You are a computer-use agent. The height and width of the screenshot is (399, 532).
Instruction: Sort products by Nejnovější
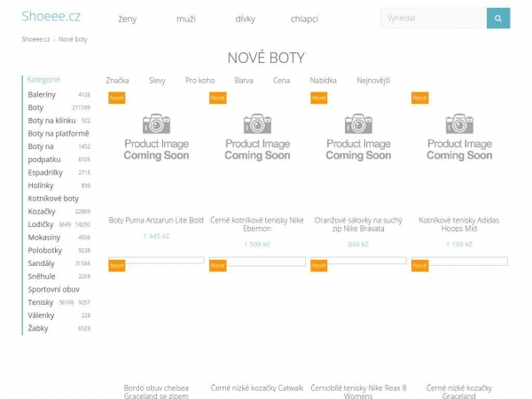tap(373, 81)
